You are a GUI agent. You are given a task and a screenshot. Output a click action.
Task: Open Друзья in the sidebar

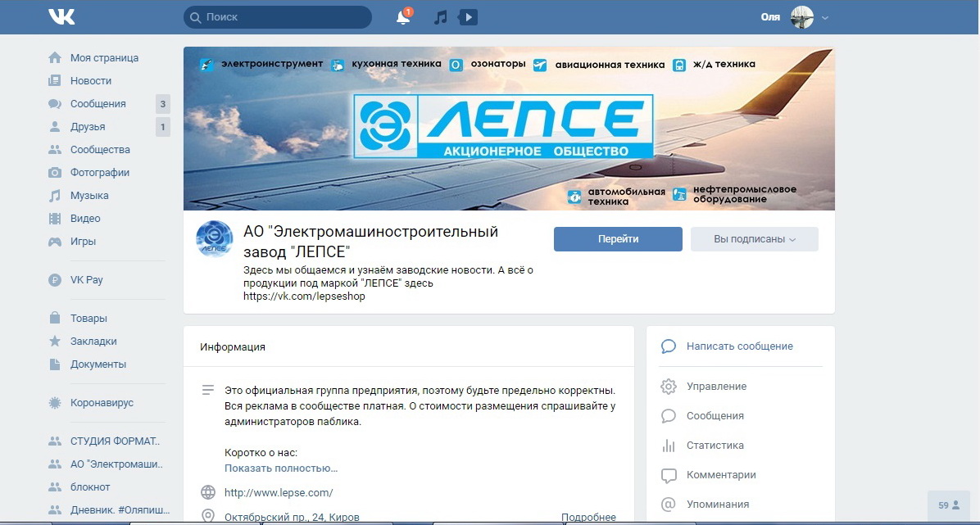point(88,127)
